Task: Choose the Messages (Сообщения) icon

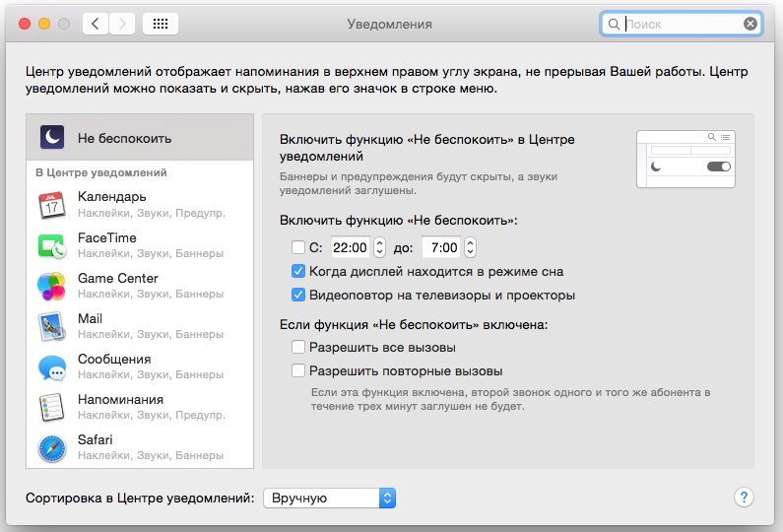Action: 51,366
